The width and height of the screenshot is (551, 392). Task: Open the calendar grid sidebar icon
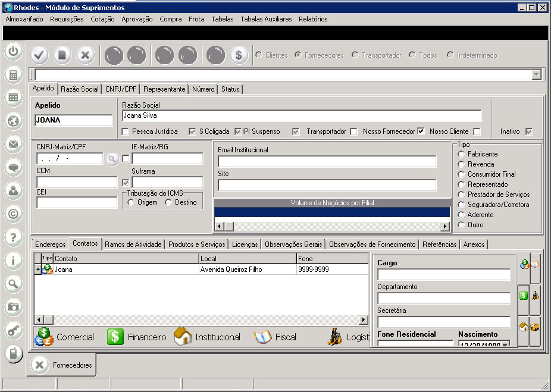click(x=13, y=98)
